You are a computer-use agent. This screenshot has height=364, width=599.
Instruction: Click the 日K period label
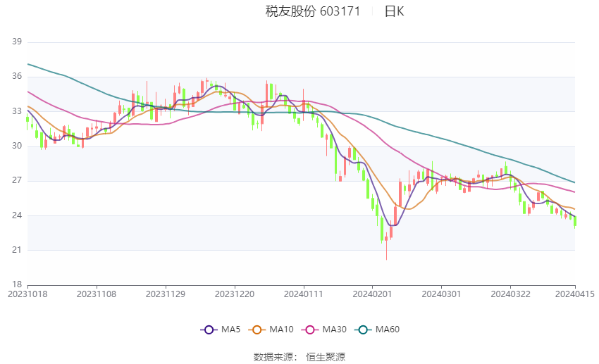click(x=394, y=11)
